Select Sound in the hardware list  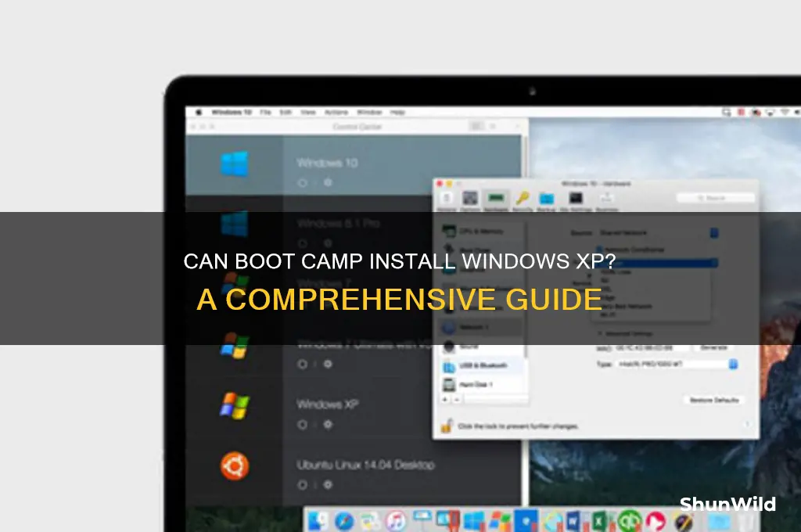pyautogui.click(x=482, y=347)
